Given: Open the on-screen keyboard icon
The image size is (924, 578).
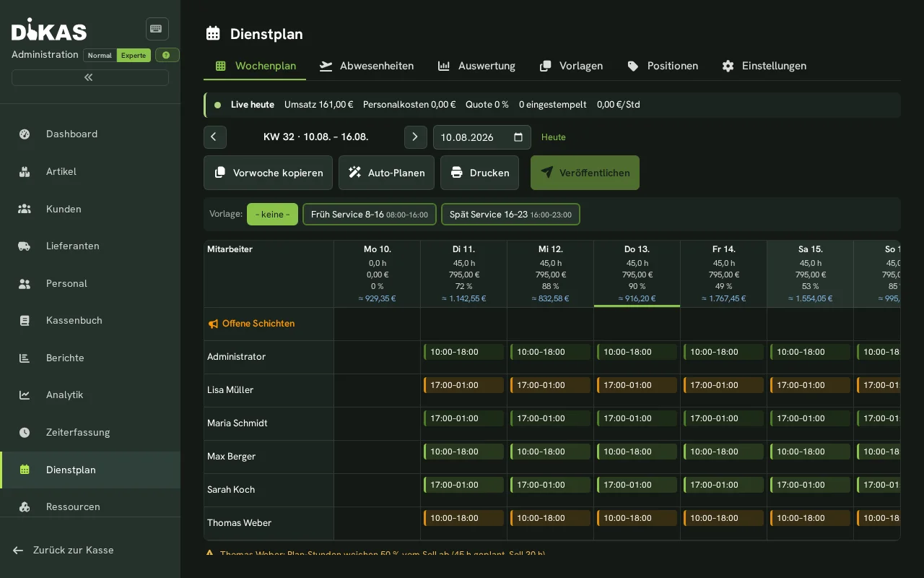Looking at the screenshot, I should click(x=157, y=29).
